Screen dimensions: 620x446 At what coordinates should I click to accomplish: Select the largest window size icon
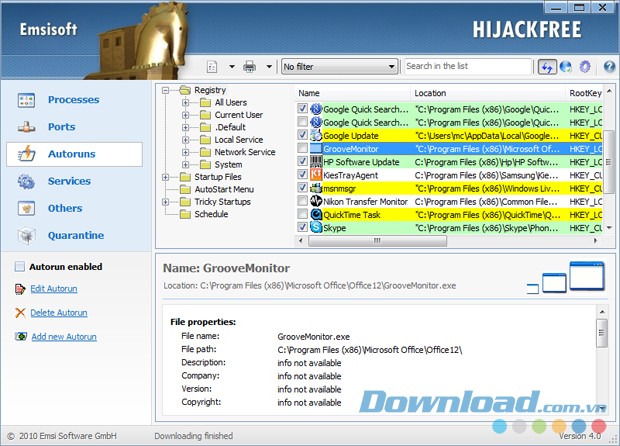click(x=587, y=276)
